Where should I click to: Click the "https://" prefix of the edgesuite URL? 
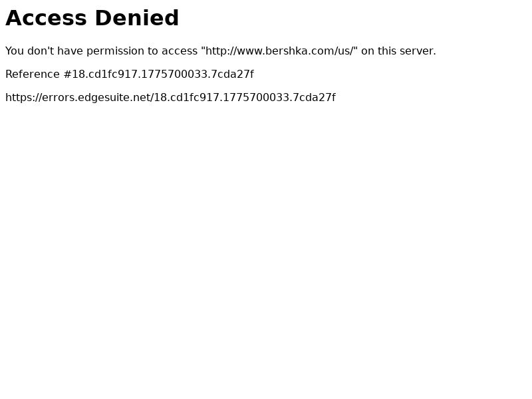pos(23,97)
